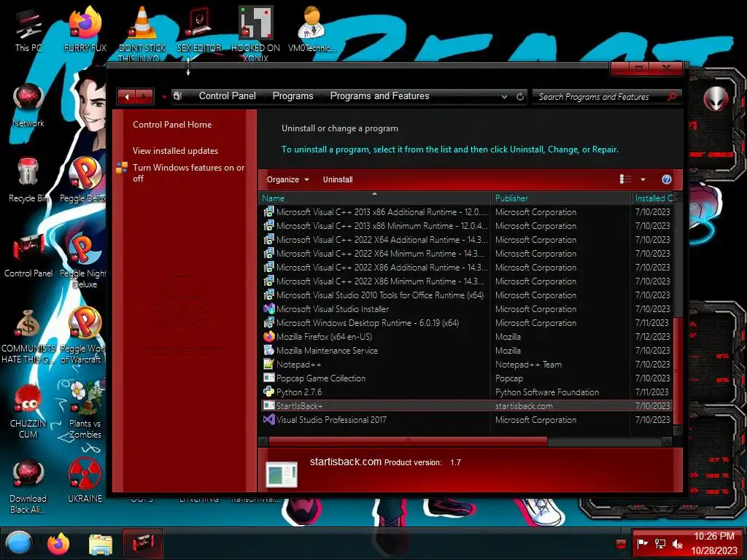This screenshot has height=560, width=747.
Task: Select Mozilla Maintenance Service row
Action: point(466,351)
